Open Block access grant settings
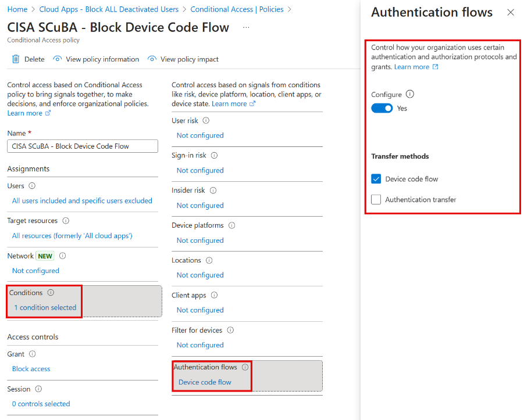 pos(31,368)
